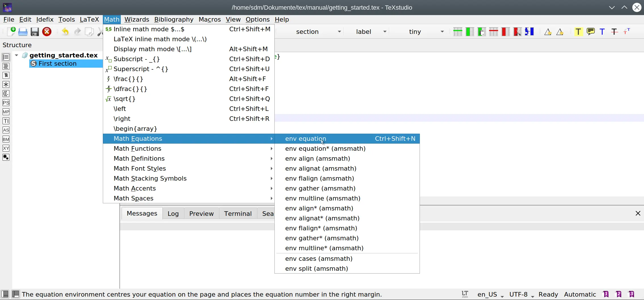Select env align (amsmath) from submenu
Viewport: 644px width, 300px height.
pyautogui.click(x=317, y=158)
